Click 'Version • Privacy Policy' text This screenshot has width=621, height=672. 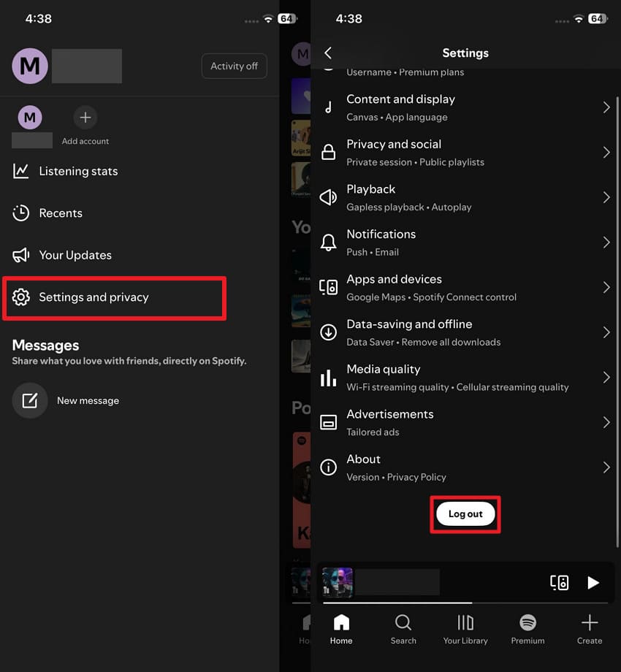[396, 477]
